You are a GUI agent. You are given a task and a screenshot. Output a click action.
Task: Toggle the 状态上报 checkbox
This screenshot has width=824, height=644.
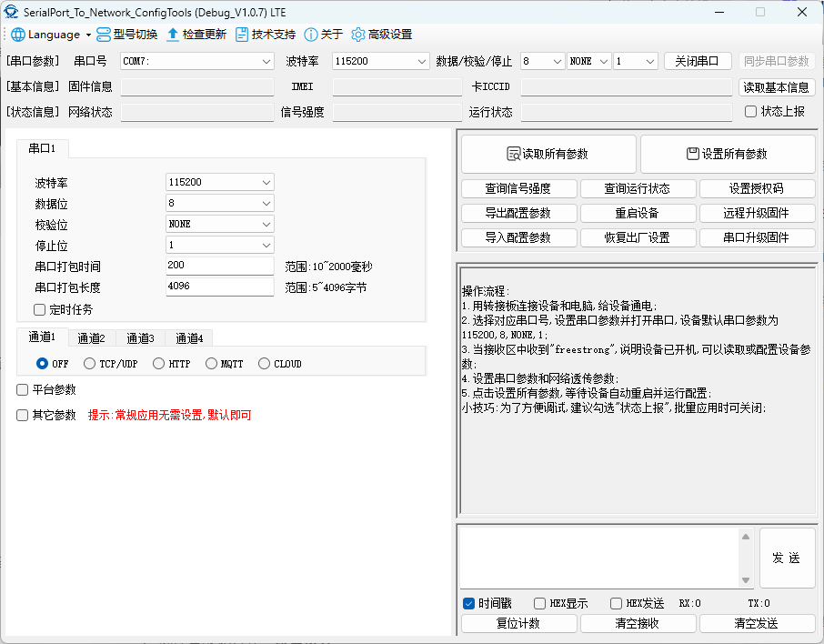(751, 112)
